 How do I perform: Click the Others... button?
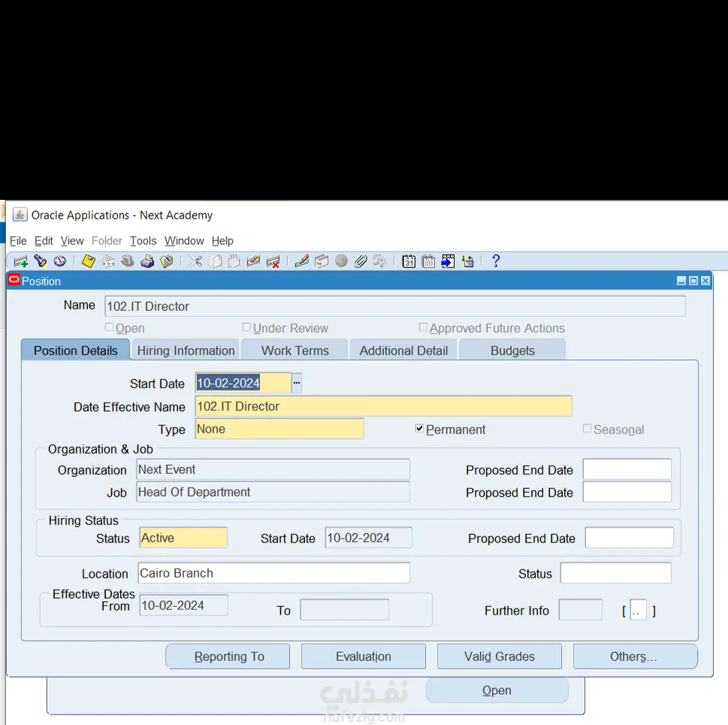[635, 657]
